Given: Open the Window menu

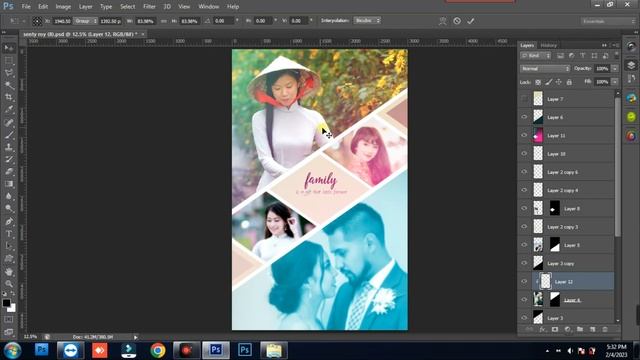Looking at the screenshot, I should (x=209, y=7).
